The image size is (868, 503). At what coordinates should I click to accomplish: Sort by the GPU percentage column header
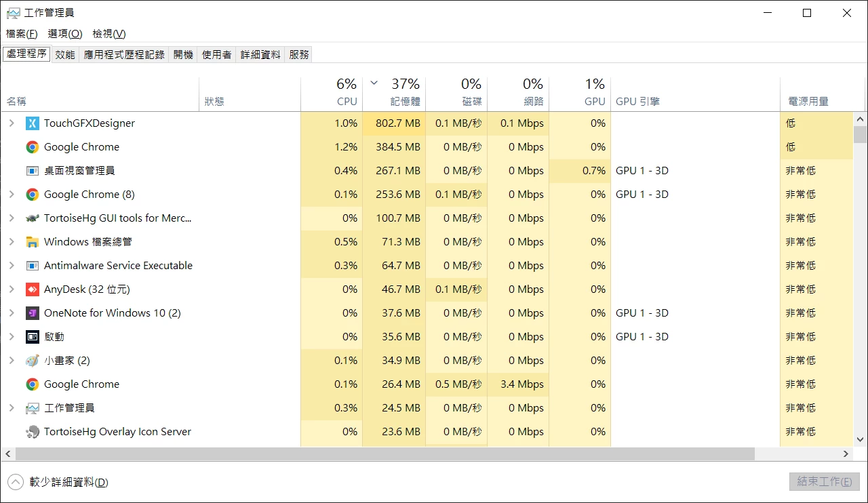[580, 94]
